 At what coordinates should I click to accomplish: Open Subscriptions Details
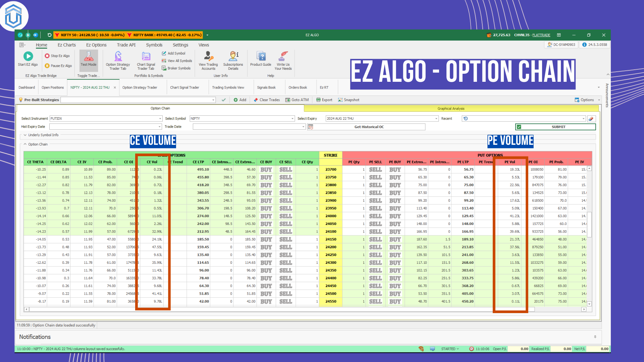tap(233, 60)
